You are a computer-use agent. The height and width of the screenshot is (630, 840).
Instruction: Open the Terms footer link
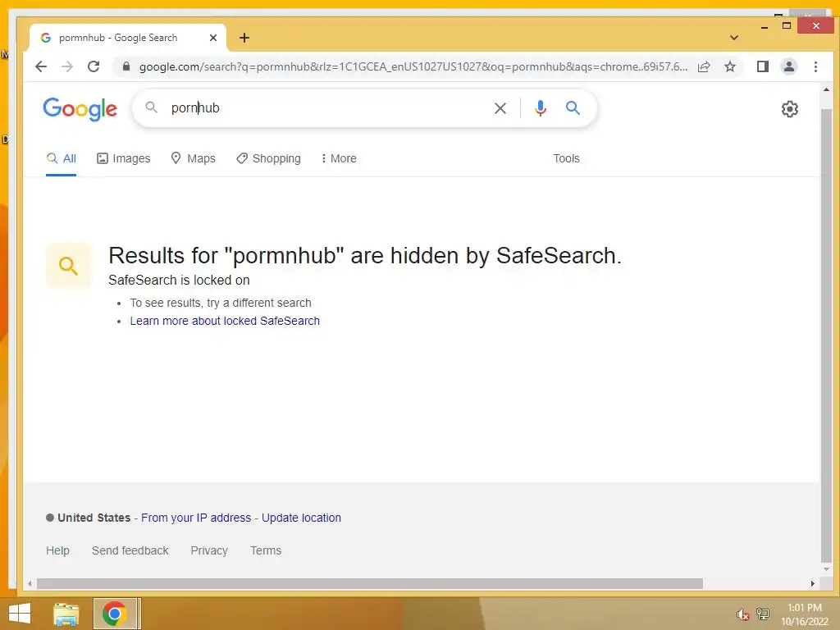coord(266,550)
